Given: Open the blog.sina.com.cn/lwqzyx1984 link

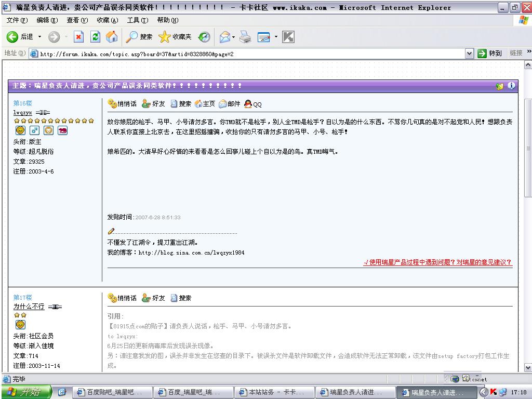Looking at the screenshot, I should pos(191,252).
